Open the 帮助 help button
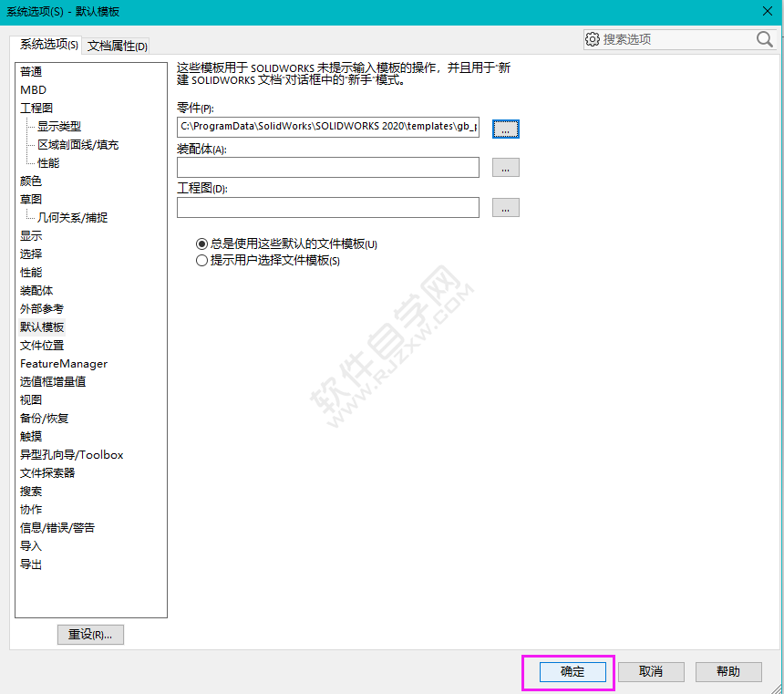 [x=728, y=671]
